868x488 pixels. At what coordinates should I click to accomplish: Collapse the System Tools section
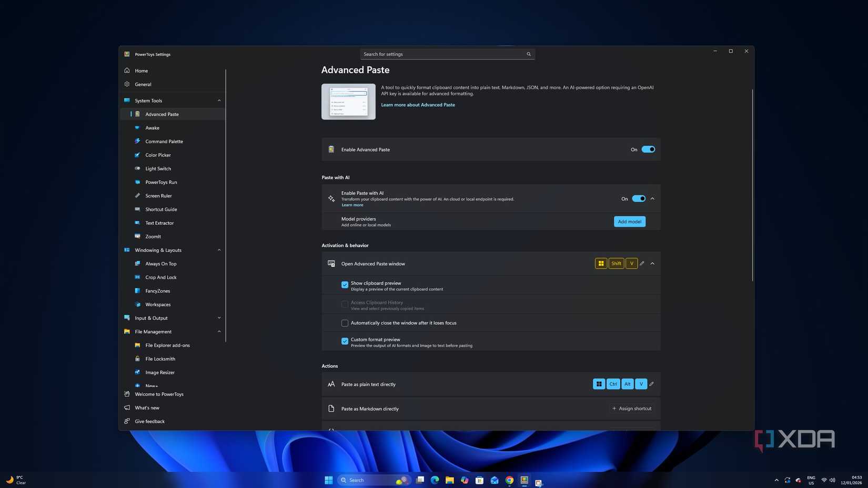coord(219,100)
